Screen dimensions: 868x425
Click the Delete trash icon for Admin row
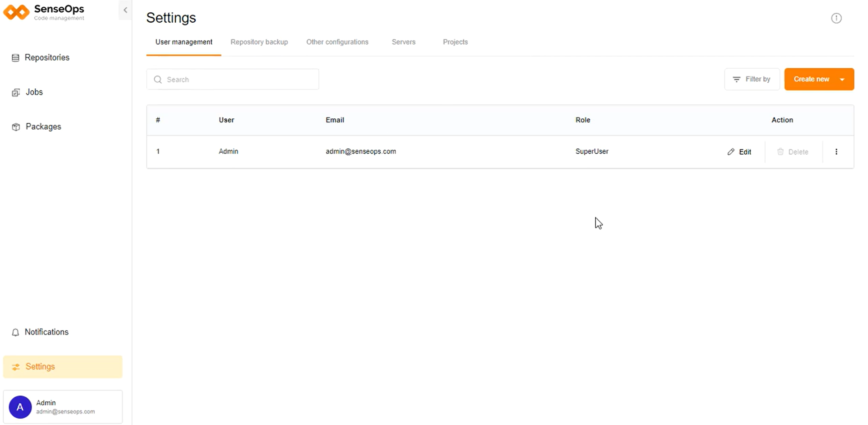pos(781,152)
